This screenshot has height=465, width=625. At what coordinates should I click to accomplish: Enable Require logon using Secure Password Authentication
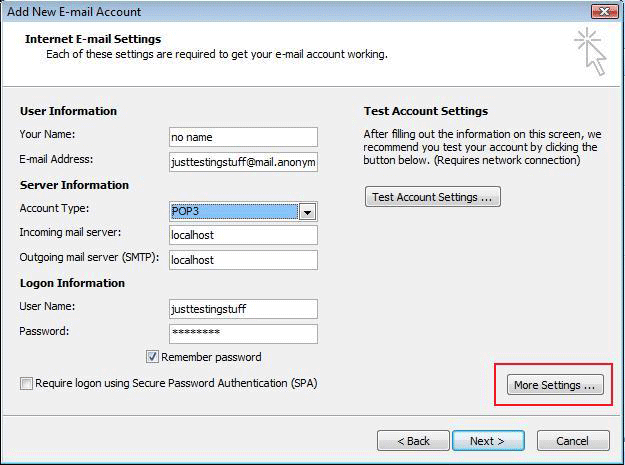(x=26, y=383)
